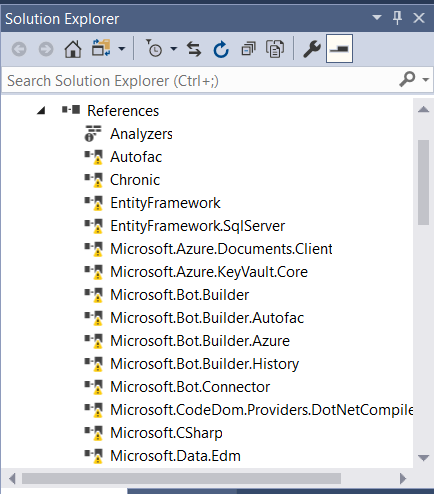Click the Forward navigation arrow
The height and width of the screenshot is (494, 434).
click(46, 49)
